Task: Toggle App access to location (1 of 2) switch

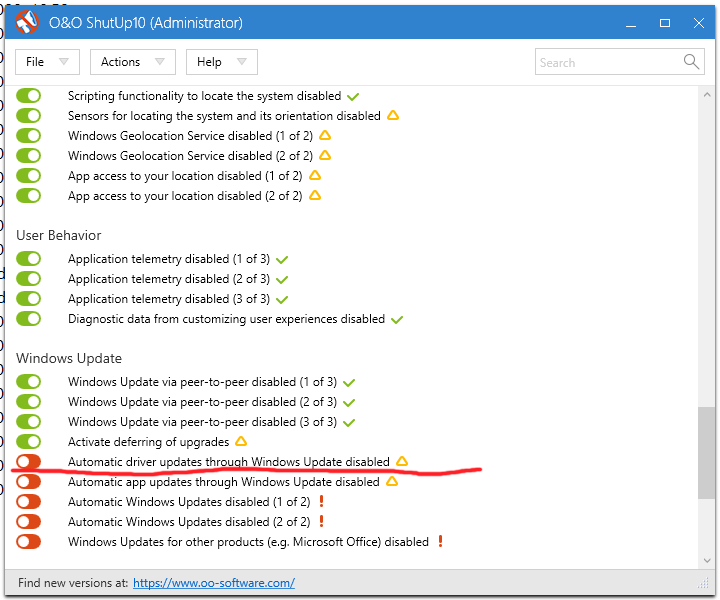Action: pyautogui.click(x=28, y=175)
